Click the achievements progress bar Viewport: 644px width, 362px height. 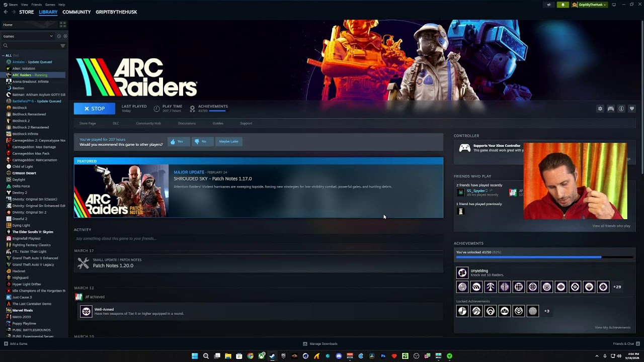[544, 257]
